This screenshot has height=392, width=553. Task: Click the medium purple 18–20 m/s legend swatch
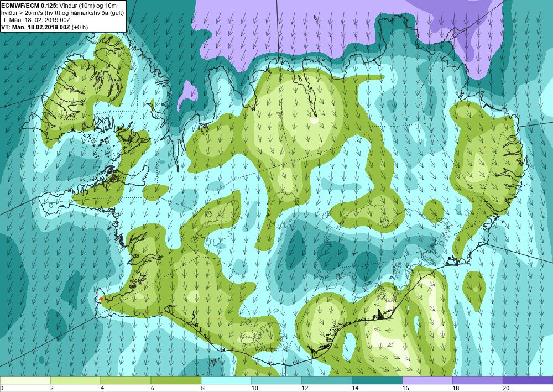pos(478,380)
